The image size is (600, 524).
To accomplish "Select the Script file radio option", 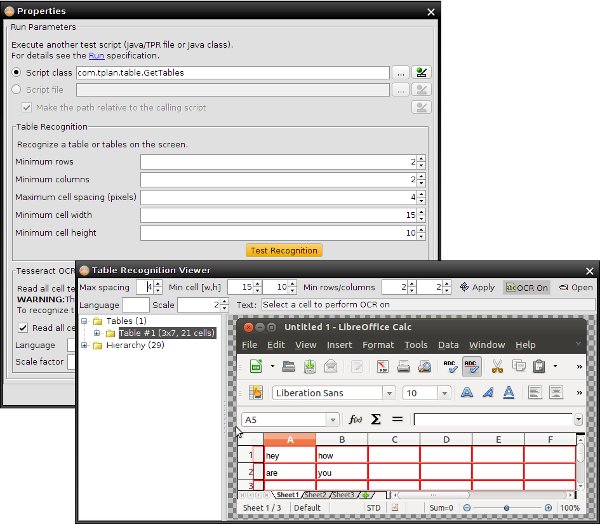I will point(16,90).
